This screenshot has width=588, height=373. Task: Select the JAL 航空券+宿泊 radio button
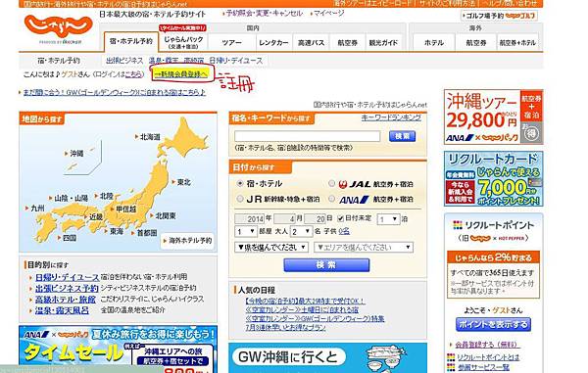(x=332, y=183)
